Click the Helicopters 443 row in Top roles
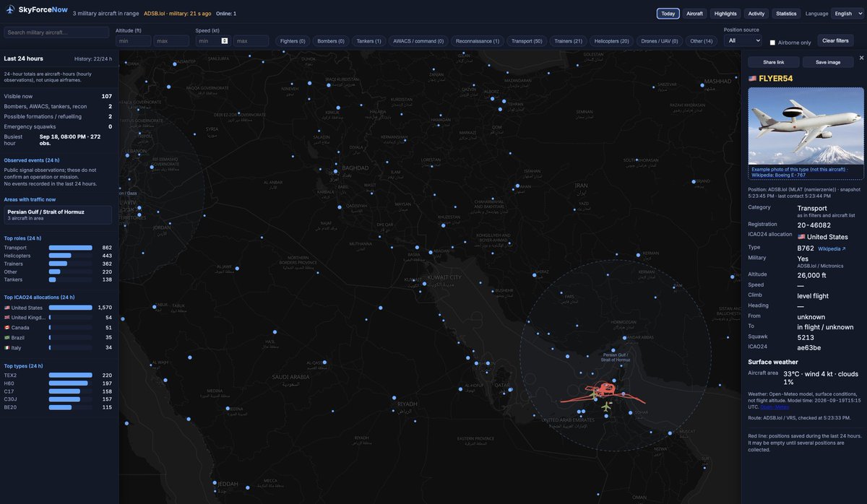Screen dimensions: 867x504 58,256
